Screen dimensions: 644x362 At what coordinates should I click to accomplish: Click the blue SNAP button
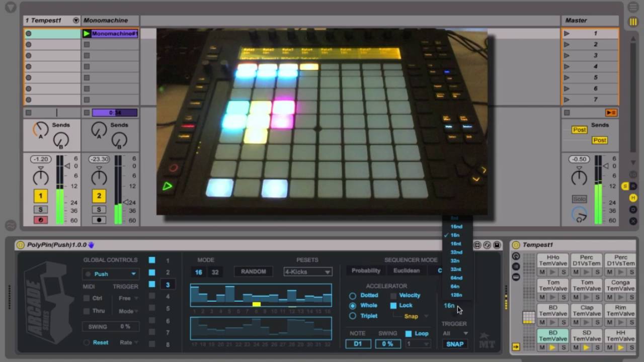[x=455, y=344]
